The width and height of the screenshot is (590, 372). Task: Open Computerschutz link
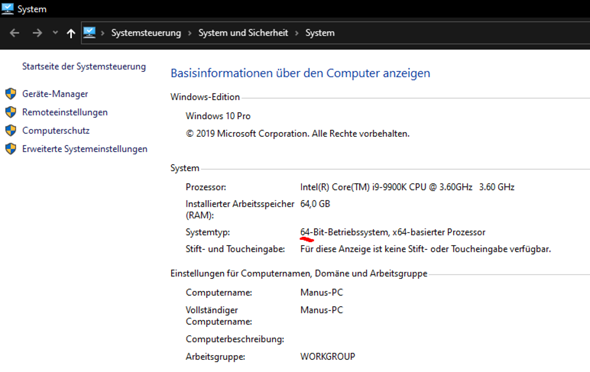[x=56, y=131]
